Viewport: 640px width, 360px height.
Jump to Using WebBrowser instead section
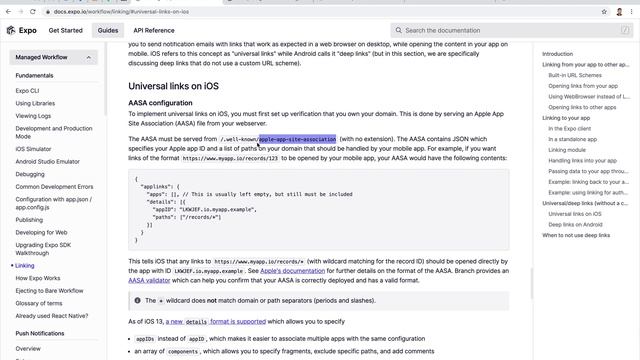(589, 96)
